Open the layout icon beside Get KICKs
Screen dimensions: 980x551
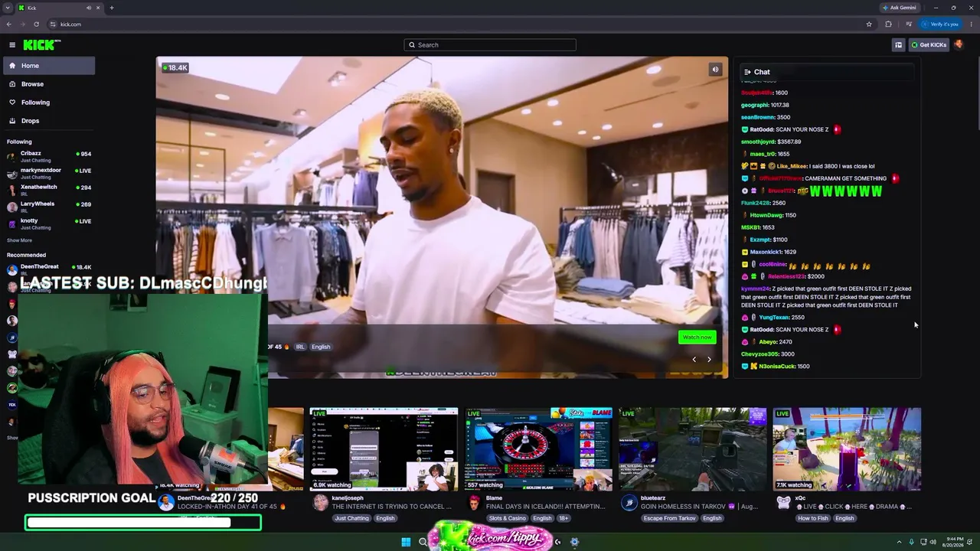[x=898, y=45]
